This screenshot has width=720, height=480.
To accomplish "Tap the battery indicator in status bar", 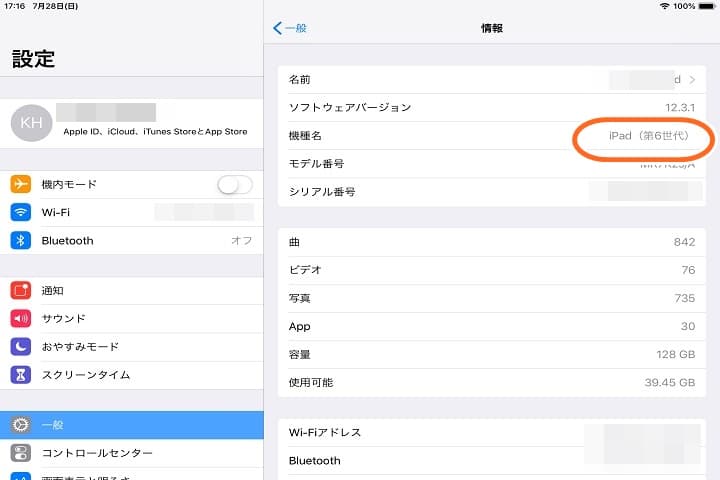I will pyautogui.click(x=706, y=6).
